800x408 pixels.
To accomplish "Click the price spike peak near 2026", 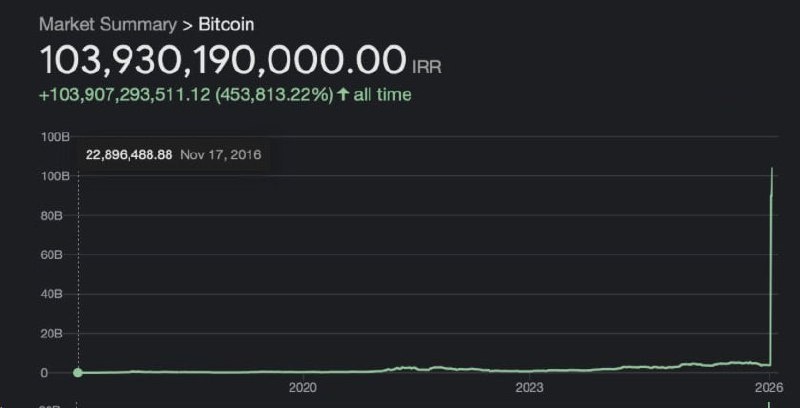I will pos(772,169).
